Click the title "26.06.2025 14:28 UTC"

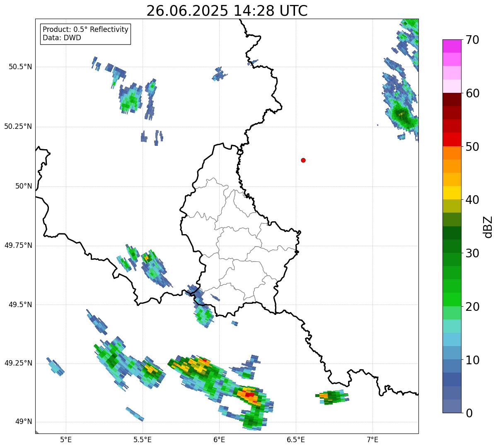pos(227,10)
